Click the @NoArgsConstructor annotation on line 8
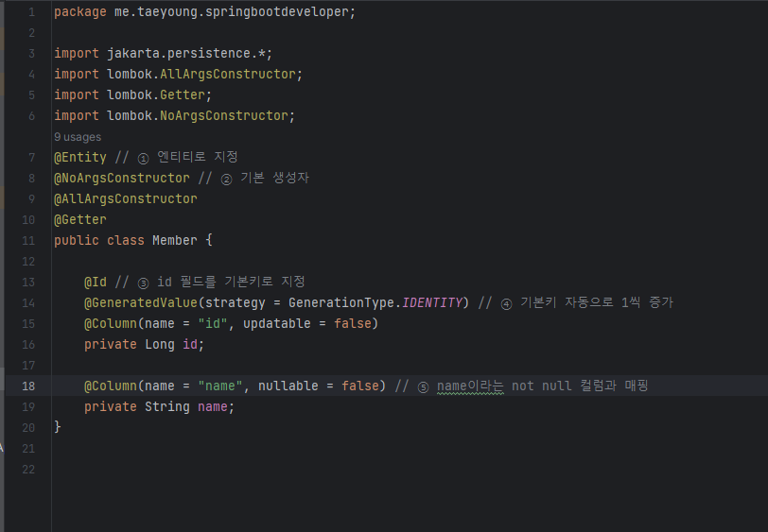This screenshot has height=532, width=768. coord(121,179)
